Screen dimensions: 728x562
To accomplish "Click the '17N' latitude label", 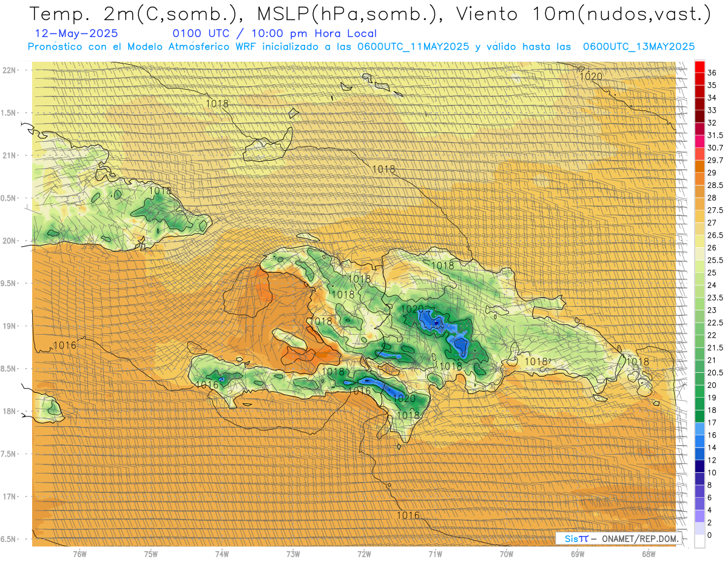I will pos(10,497).
